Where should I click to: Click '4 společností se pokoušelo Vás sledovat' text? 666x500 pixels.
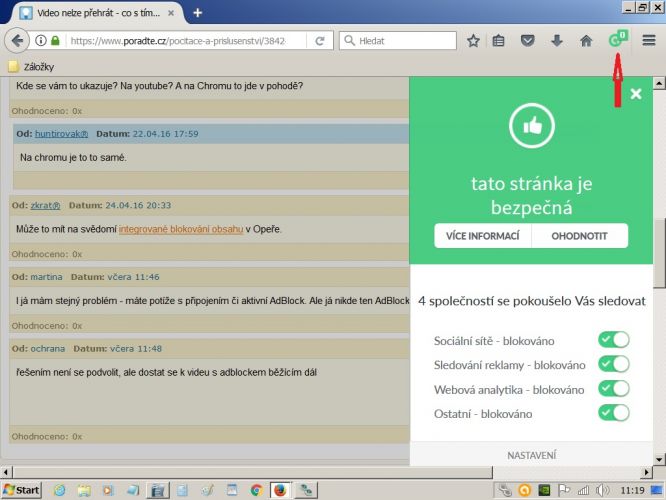click(x=531, y=301)
